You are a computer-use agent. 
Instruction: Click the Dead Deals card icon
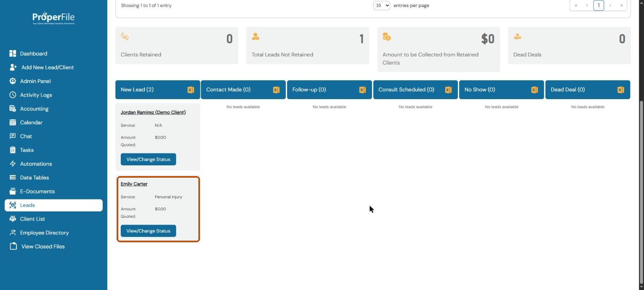pyautogui.click(x=517, y=37)
